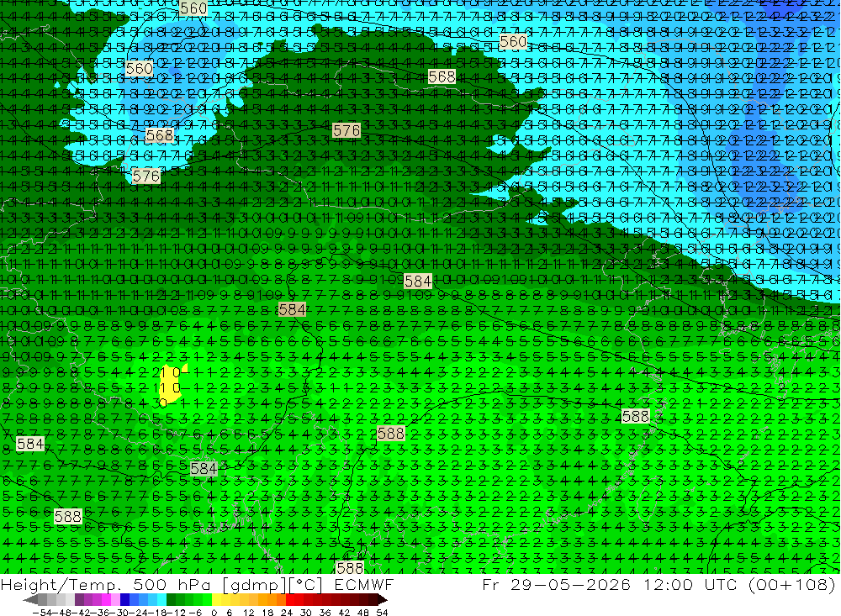Image resolution: width=841 pixels, height=616 pixels.
Task: Click the '42' legend value under maroon
Action: (344, 613)
